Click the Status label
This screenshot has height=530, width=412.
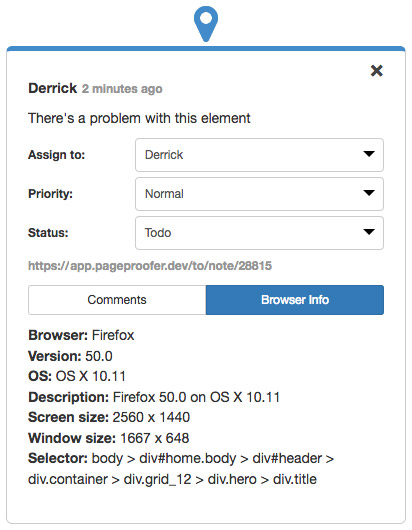48,233
